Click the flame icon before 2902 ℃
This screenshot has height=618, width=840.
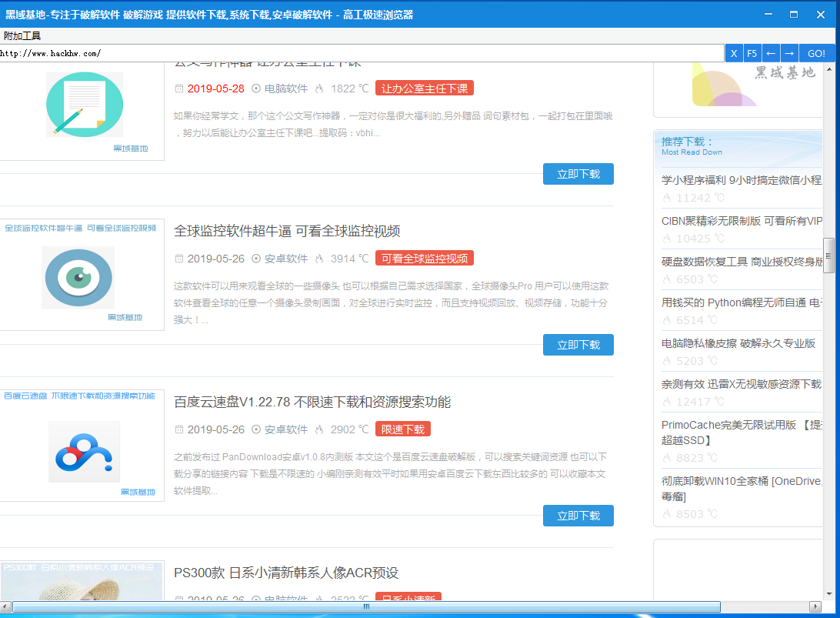(x=319, y=429)
